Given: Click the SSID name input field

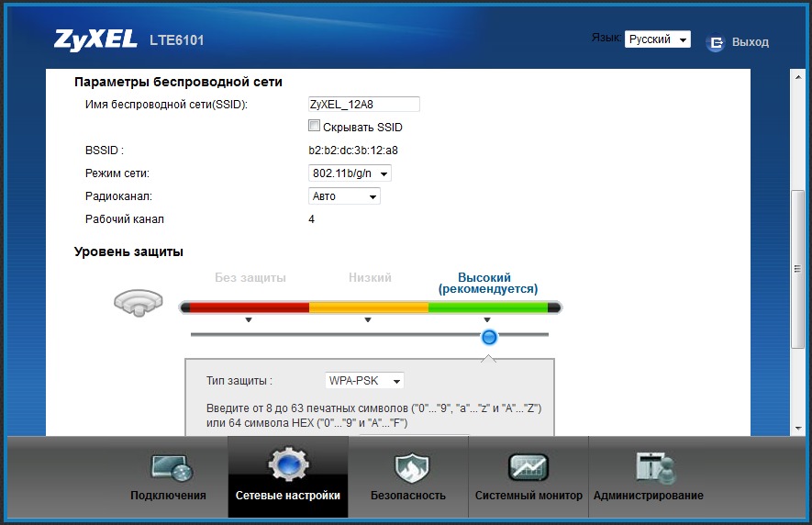Looking at the screenshot, I should coord(364,104).
